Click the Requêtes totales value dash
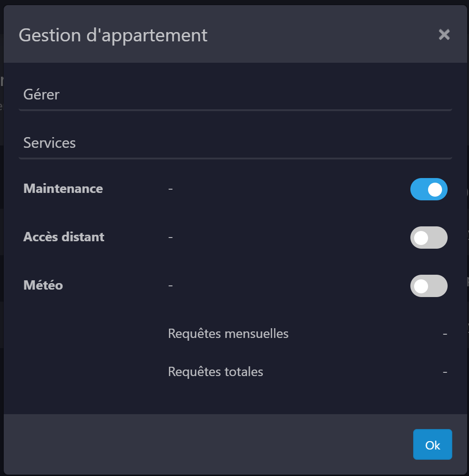This screenshot has width=469, height=476. [445, 372]
